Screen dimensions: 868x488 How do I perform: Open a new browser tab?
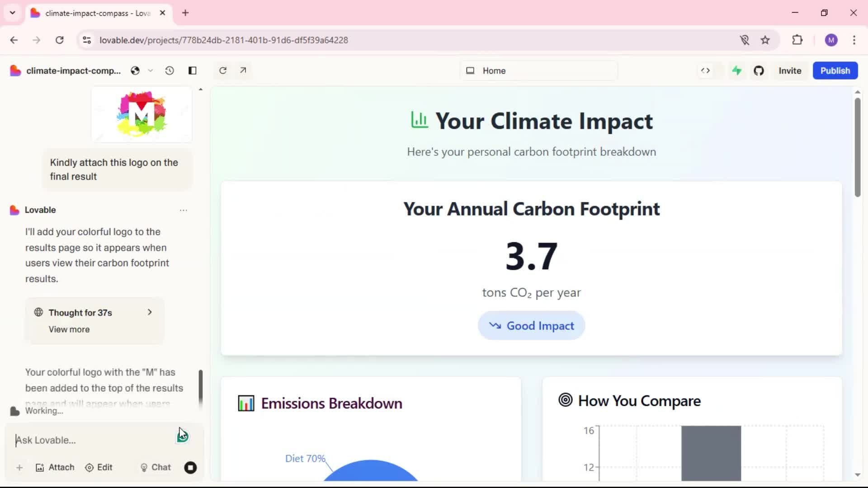[x=185, y=13]
